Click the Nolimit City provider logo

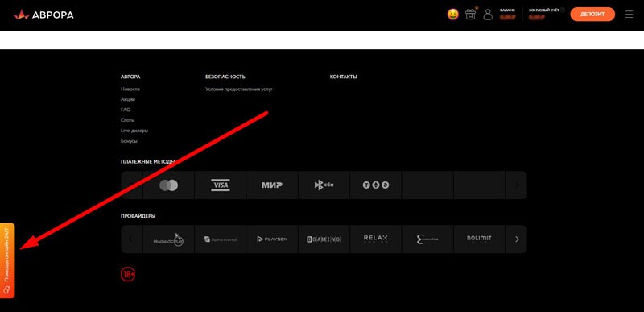coord(479,239)
